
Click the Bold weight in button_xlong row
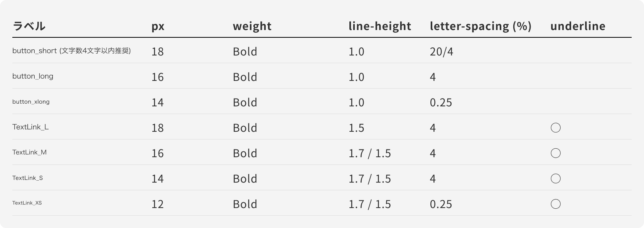245,102
